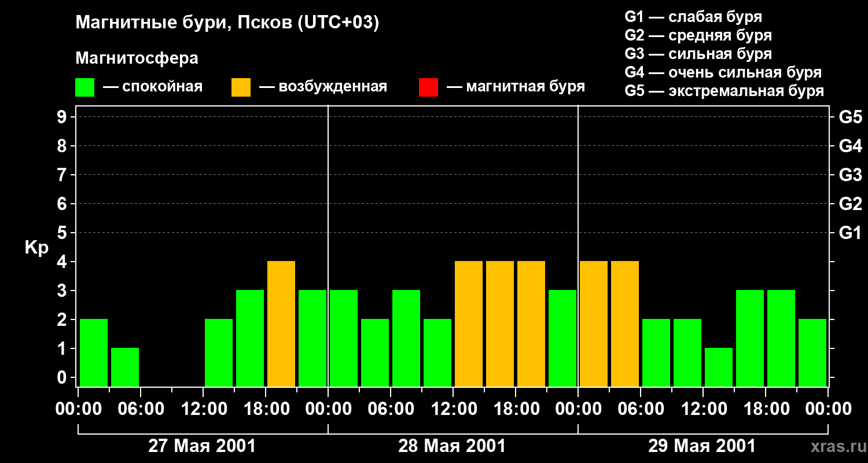Image resolution: width=868 pixels, height=463 pixels.
Task: Click the orange 'возбужденная' legend swatch
Action: tap(241, 87)
